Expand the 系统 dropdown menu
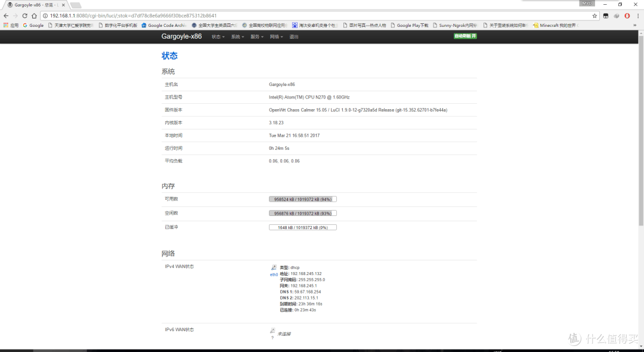 click(x=238, y=37)
